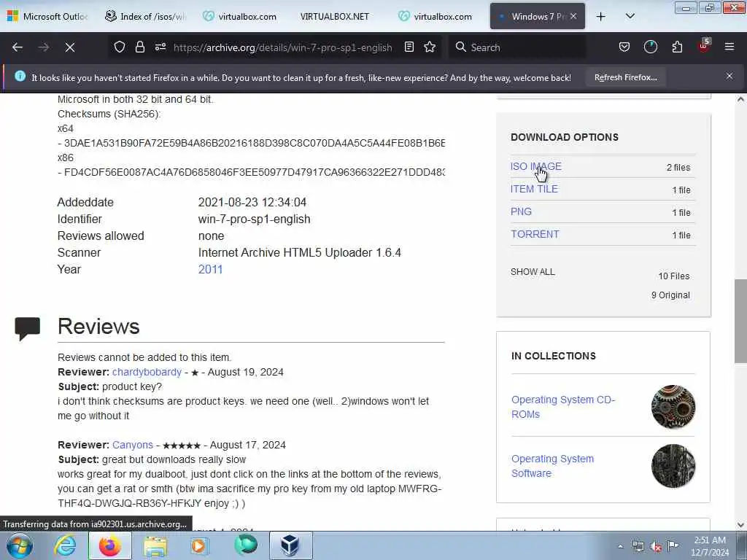Screen dimensions: 747x560
Task: Click the muted volume tray icon
Action: click(x=656, y=546)
